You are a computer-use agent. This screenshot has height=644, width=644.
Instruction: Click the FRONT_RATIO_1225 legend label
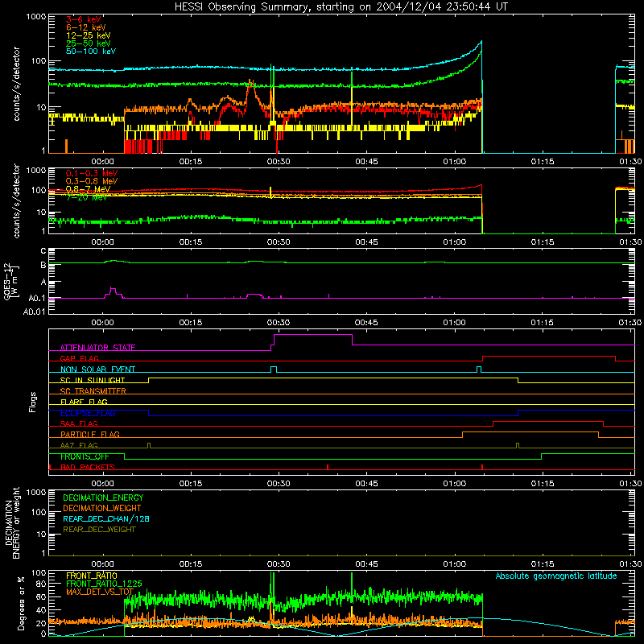(x=104, y=584)
